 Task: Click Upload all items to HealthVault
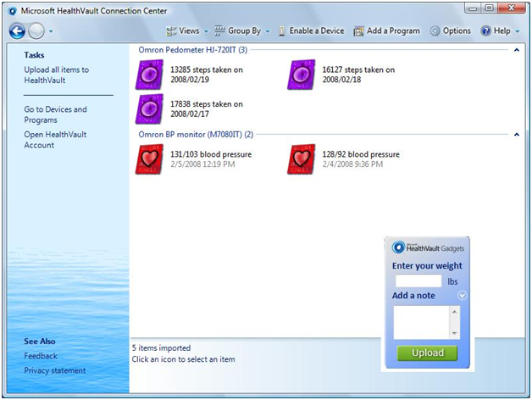[x=56, y=75]
